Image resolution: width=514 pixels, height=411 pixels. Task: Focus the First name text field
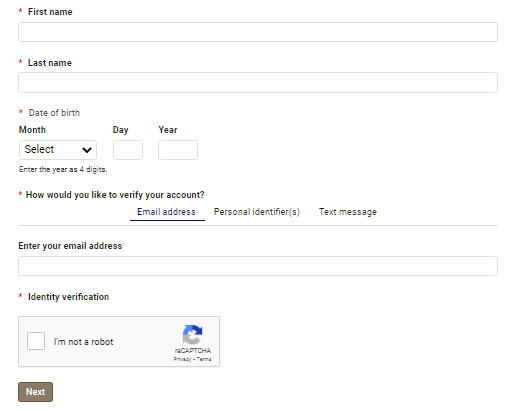[258, 32]
